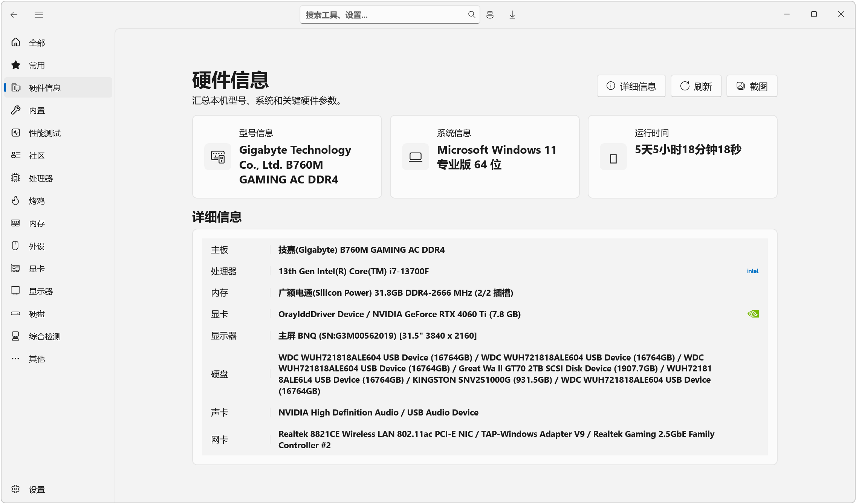This screenshot has height=504, width=856.
Task: Open 设置 label at sidebar bottom
Action: coord(37,489)
